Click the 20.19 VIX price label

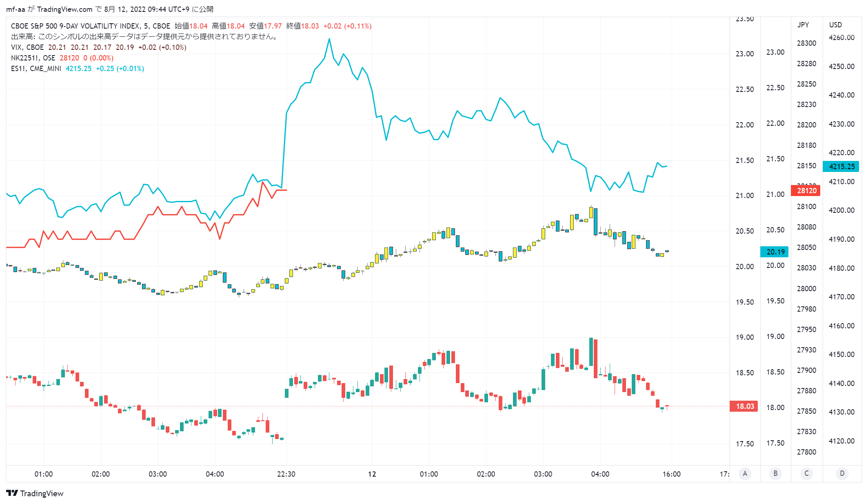point(775,252)
